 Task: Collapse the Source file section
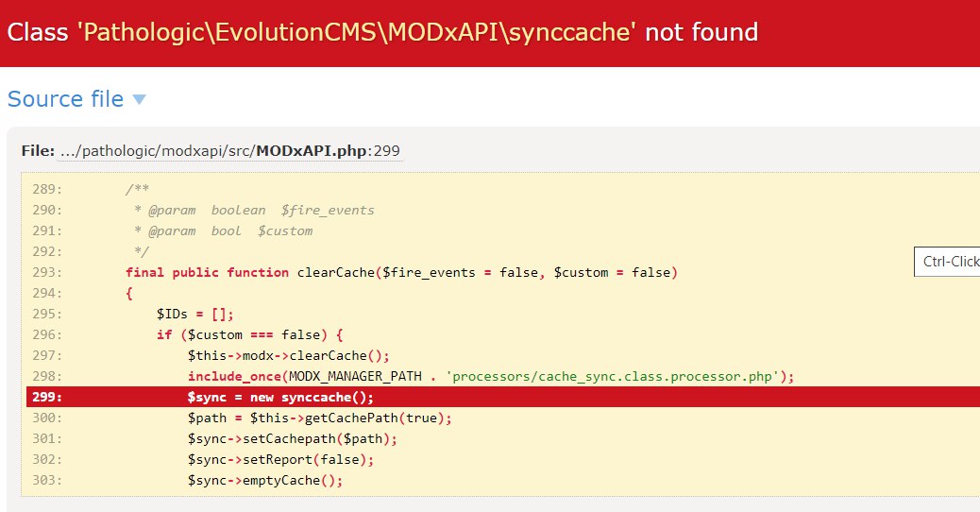140,99
